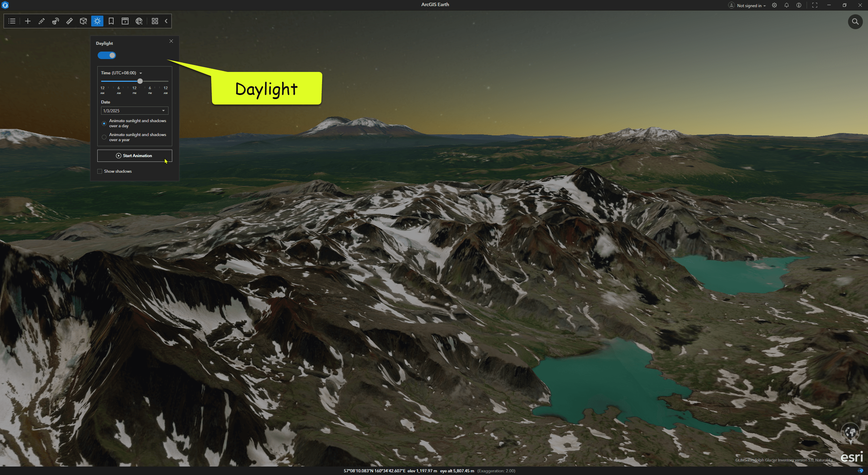Expand the Time (UTC+08:00) zone dropdown

141,73
